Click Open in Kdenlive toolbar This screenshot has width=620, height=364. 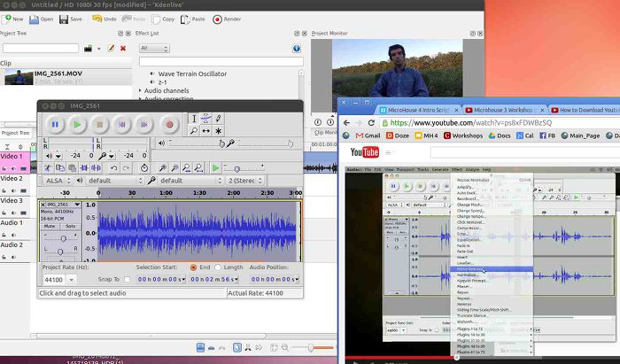pyautogui.click(x=42, y=19)
